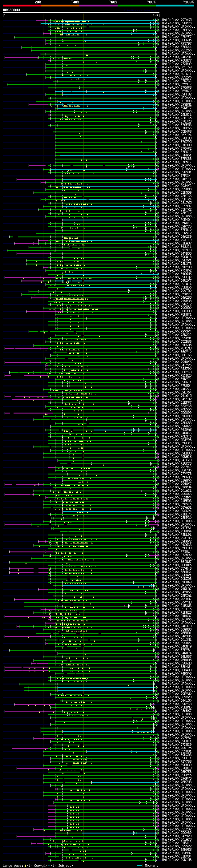Click the UniRef100_B9RS81 label
The image size is (197, 868).
click(x=177, y=172)
